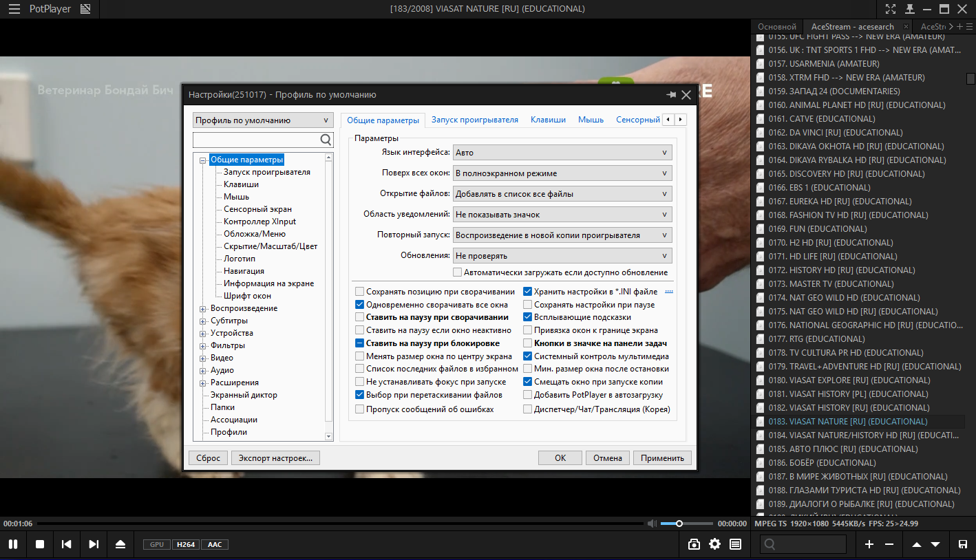Image resolution: width=976 pixels, height=560 pixels.
Task: Uncheck 'Хранить настройки в *.INI файле'
Action: [x=528, y=292]
